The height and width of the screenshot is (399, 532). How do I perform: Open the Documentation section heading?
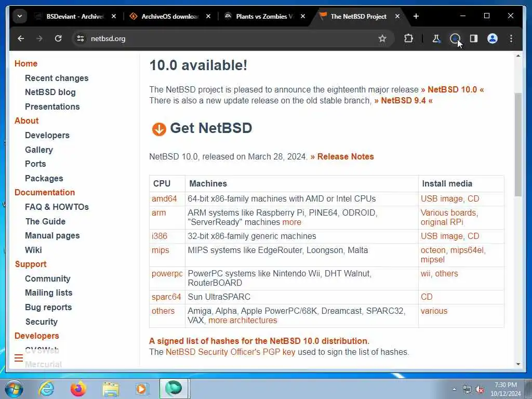pos(45,192)
